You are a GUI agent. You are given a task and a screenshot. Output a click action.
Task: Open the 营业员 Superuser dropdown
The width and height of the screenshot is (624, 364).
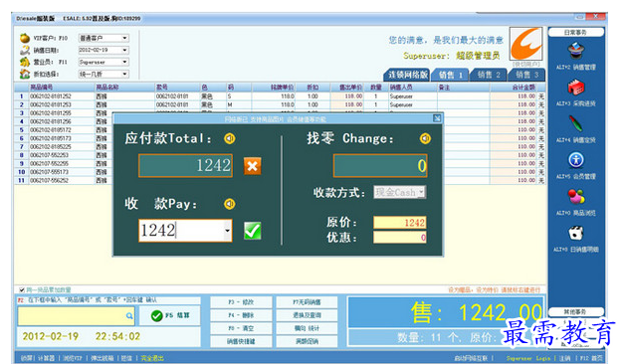click(x=125, y=62)
